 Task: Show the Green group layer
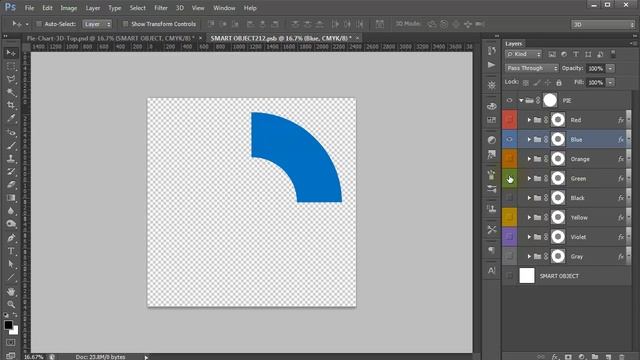coord(509,179)
